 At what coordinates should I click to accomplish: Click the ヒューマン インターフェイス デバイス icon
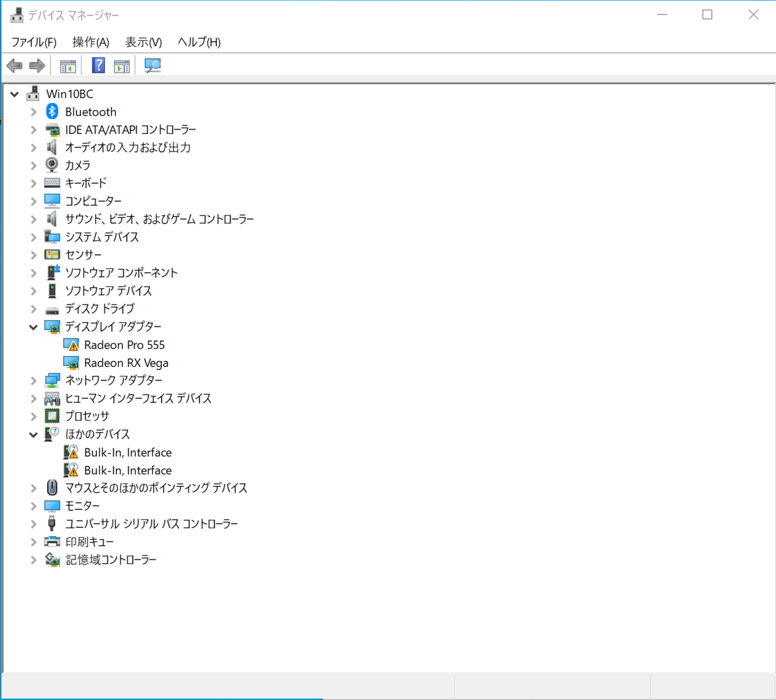pyautogui.click(x=52, y=399)
